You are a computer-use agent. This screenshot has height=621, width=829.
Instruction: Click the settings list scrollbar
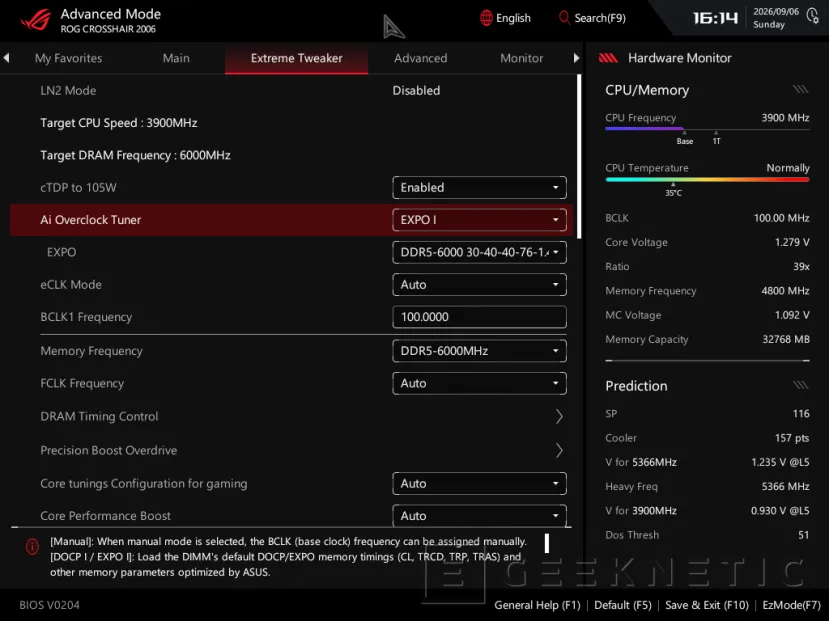(579, 156)
